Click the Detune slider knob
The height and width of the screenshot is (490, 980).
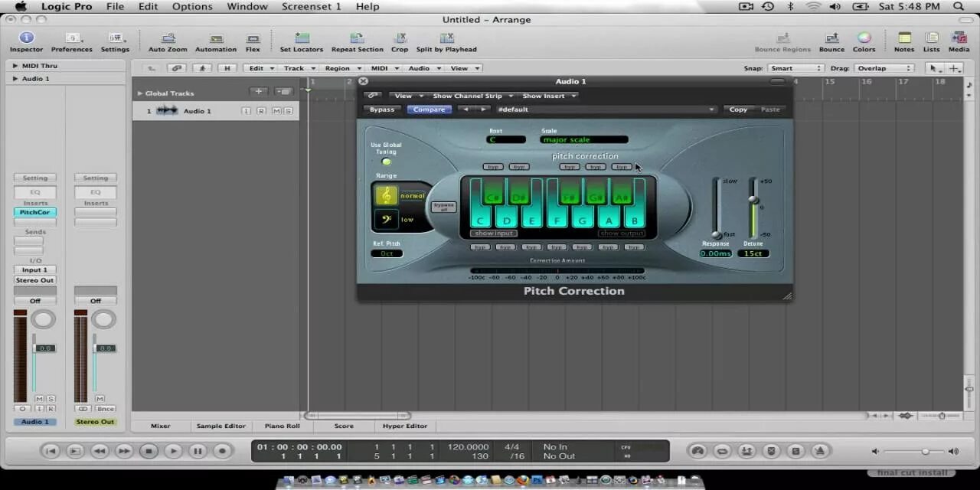click(753, 200)
